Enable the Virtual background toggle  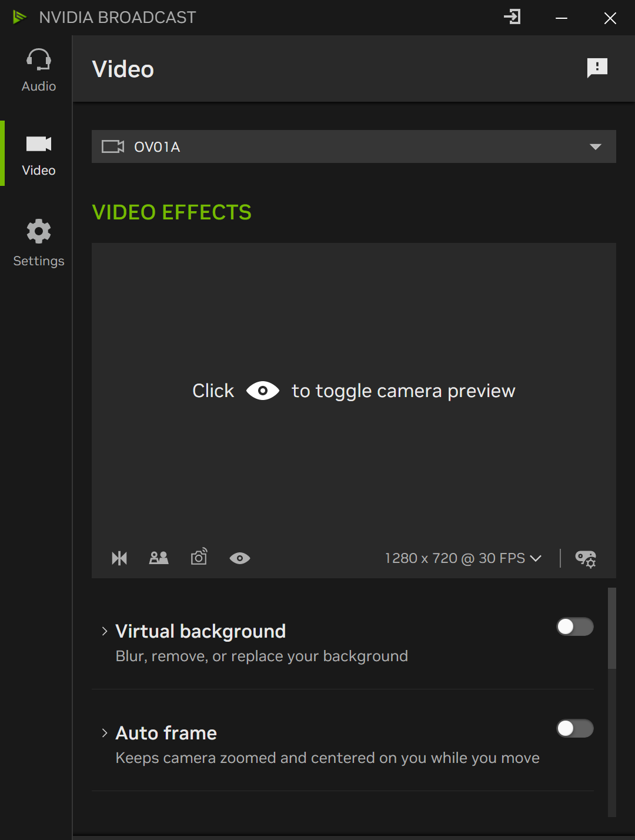[x=574, y=627]
